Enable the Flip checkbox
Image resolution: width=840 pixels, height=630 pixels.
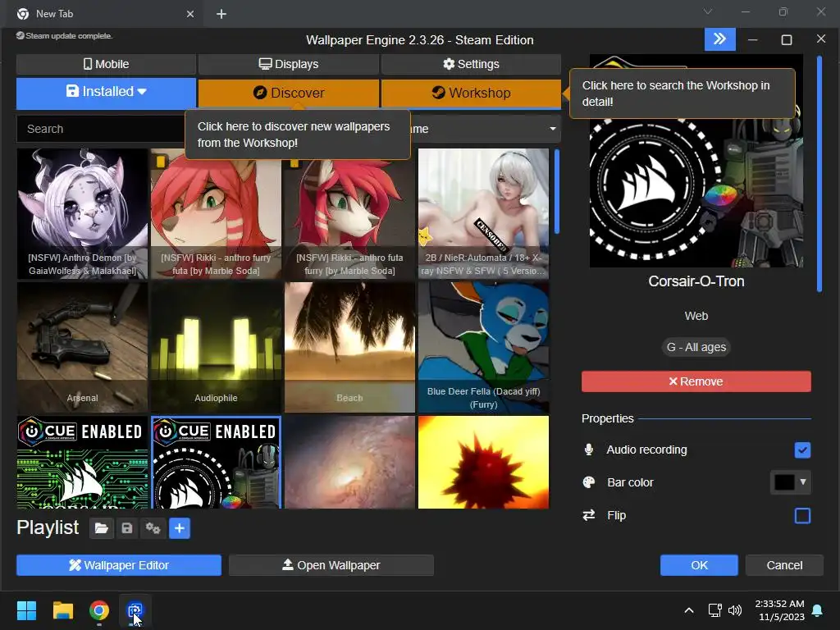802,516
